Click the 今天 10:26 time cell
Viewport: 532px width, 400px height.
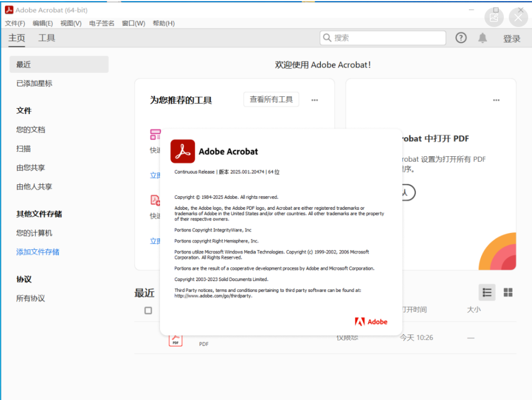click(x=416, y=338)
